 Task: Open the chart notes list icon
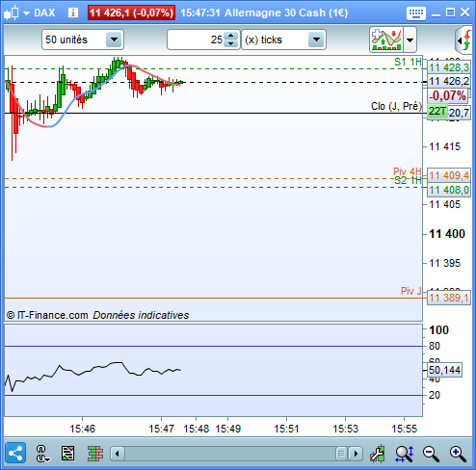(x=68, y=454)
